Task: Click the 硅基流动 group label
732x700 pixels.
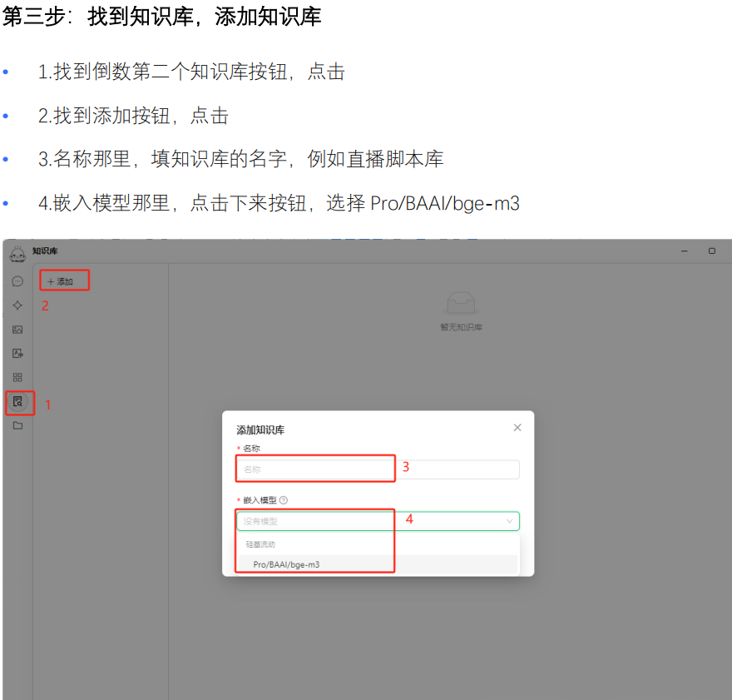Action: tap(260, 544)
